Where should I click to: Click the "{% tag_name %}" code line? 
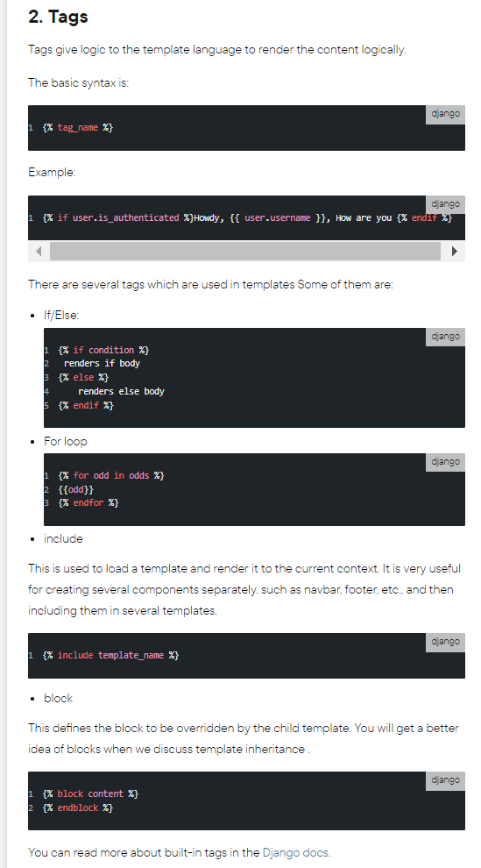coord(78,128)
